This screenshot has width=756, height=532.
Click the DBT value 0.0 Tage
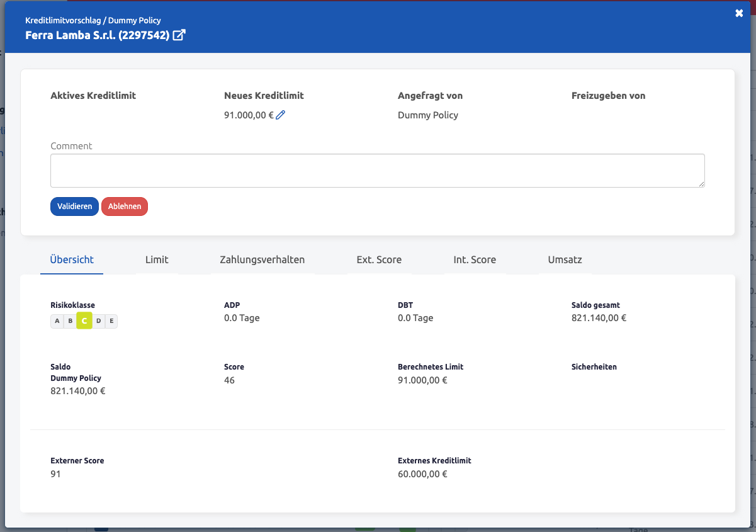(x=415, y=318)
